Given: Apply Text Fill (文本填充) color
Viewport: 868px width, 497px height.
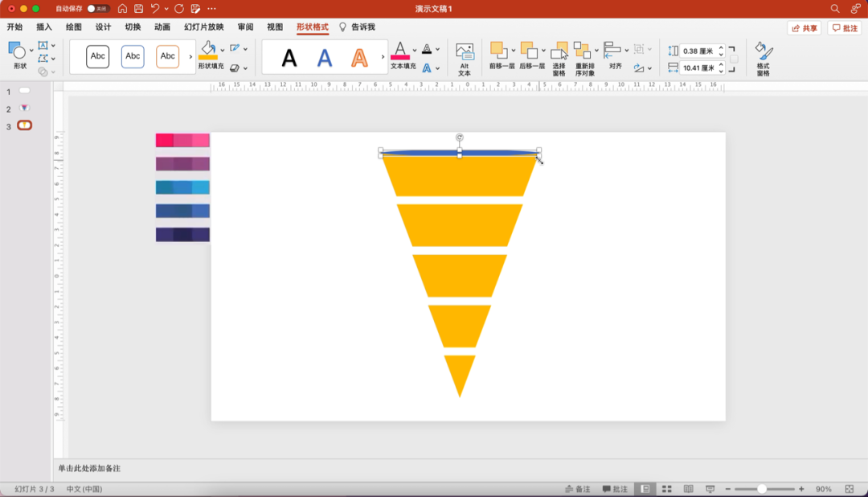Looking at the screenshot, I should (x=400, y=51).
